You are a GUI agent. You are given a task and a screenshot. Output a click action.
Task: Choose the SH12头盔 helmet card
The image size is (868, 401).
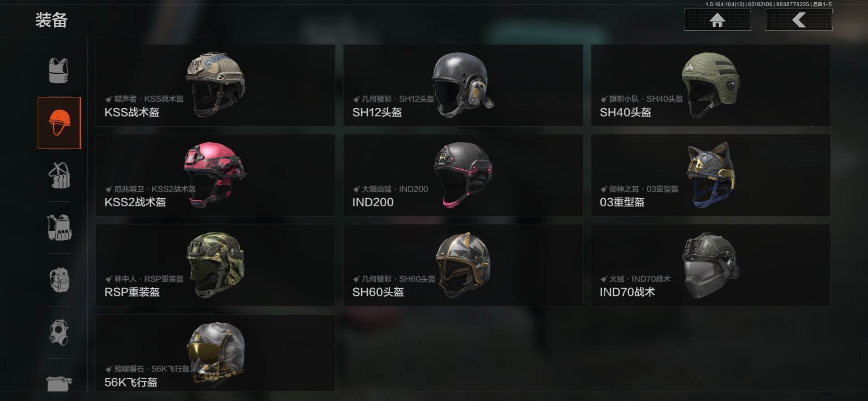tap(463, 85)
